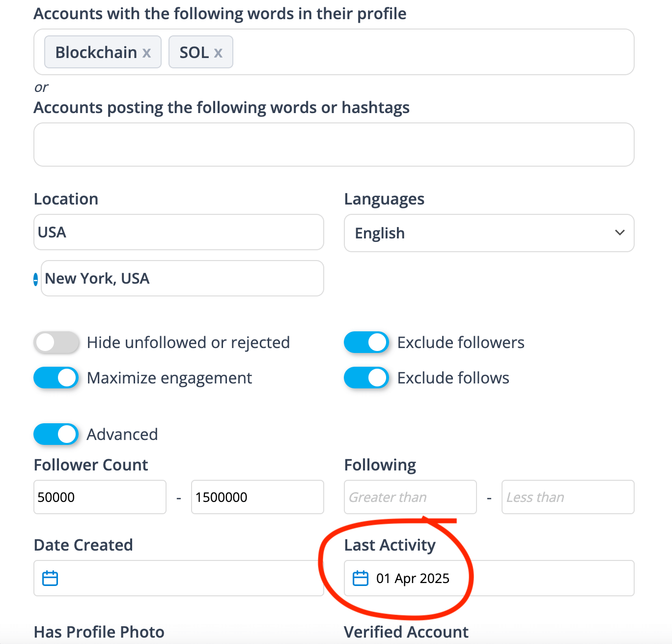672x644 pixels.
Task: Click the Languages dropdown chevron arrow
Action: click(620, 233)
